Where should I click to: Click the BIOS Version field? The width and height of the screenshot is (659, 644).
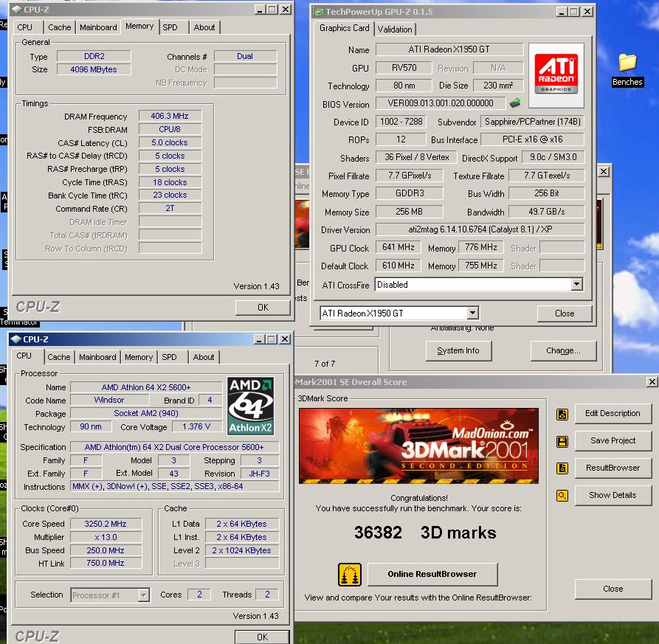(441, 103)
